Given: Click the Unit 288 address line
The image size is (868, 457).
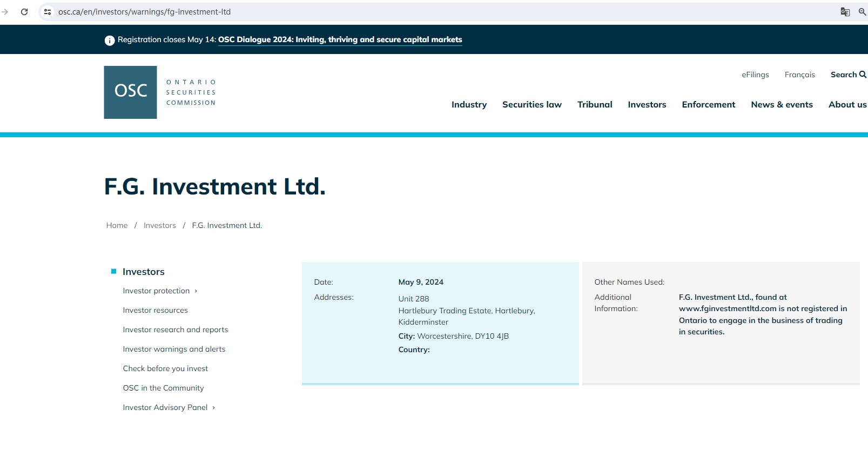Looking at the screenshot, I should tap(414, 299).
